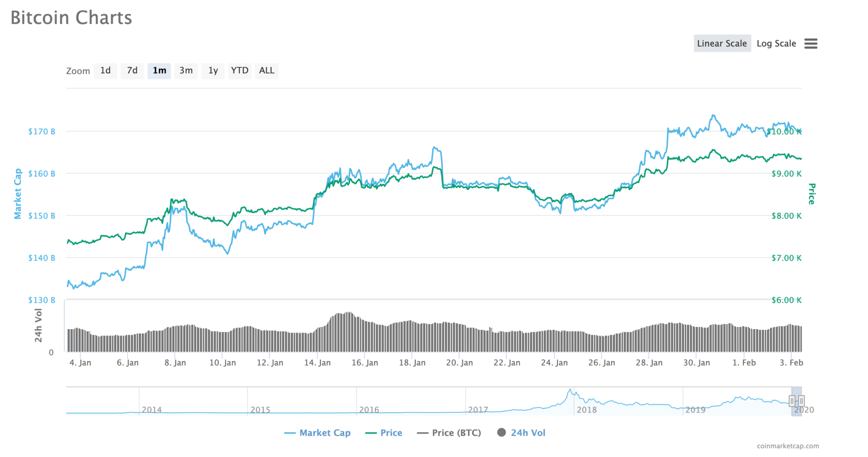Open the coinmarketcap.com credit link
The height and width of the screenshot is (457, 868).
click(x=788, y=446)
